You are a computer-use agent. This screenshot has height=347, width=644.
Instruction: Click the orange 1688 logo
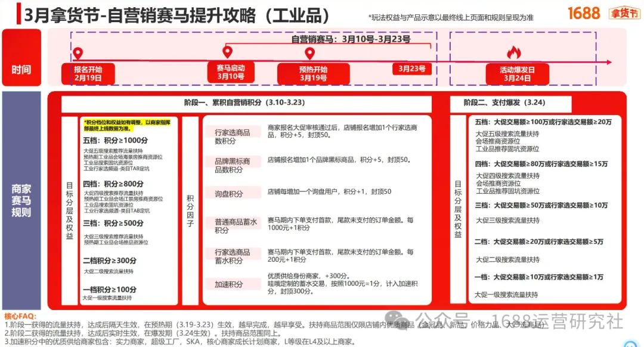(x=584, y=13)
